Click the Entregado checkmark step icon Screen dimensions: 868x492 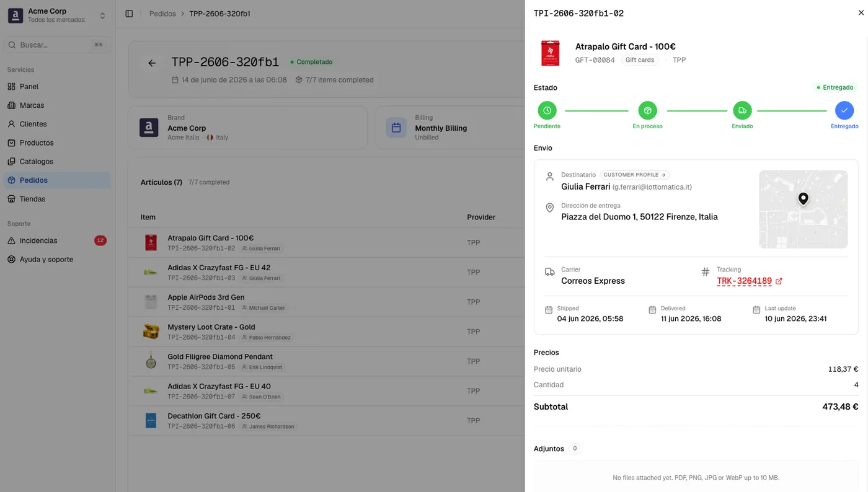(844, 110)
